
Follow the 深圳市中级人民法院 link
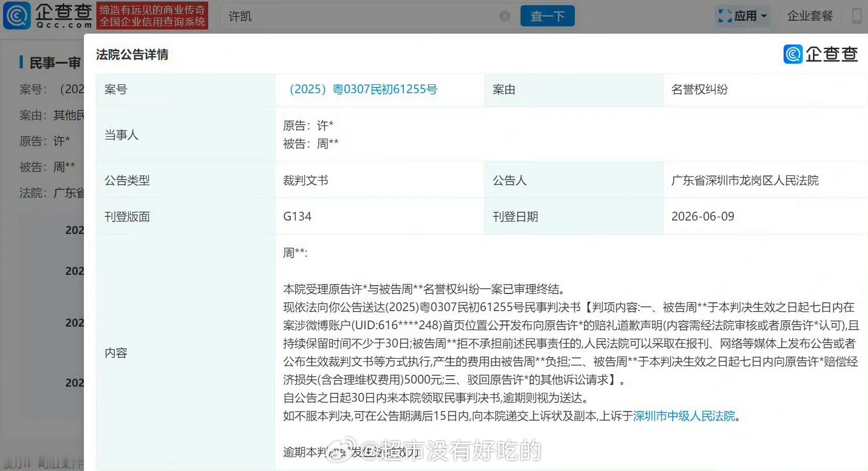tap(684, 416)
